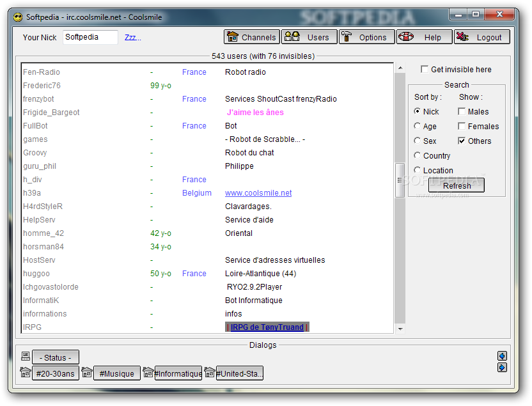Screen dimensions: 532x406
Task: Select user h39a in the list
Action: 32,193
